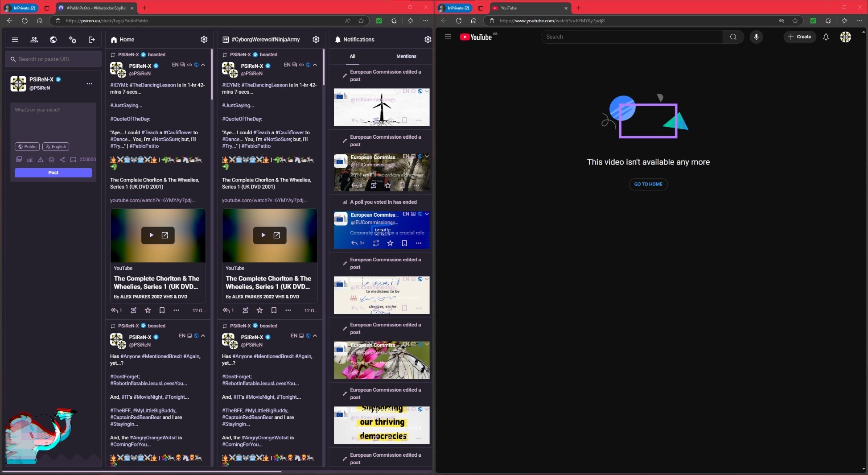This screenshot has height=475, width=868.
Task: Favourite the Chorlton post in #CyborgWerewolfNinjaArmy column
Action: point(260,310)
